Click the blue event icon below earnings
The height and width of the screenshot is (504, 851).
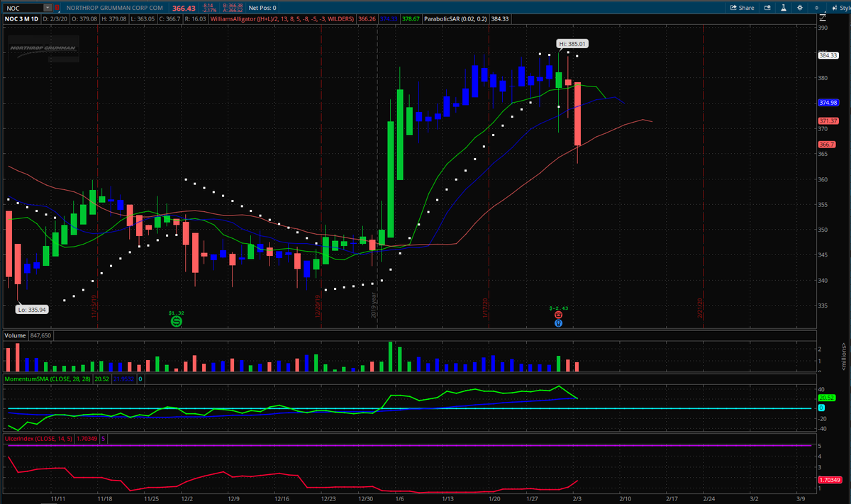(558, 323)
